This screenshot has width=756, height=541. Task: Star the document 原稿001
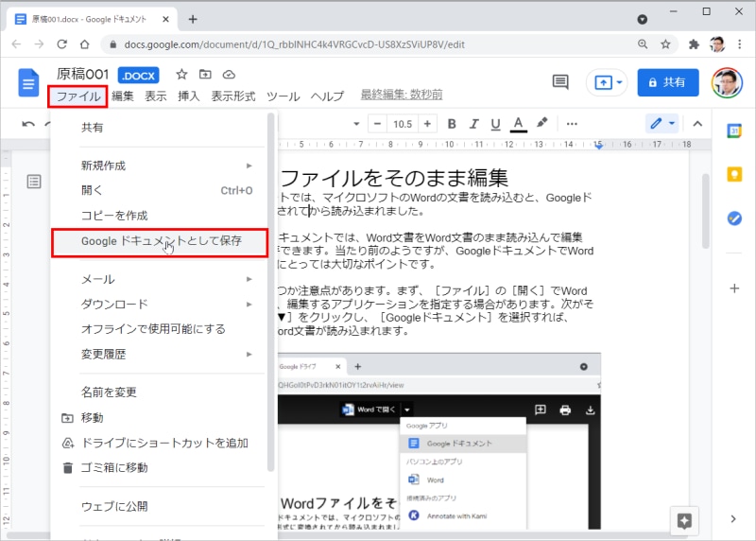click(x=181, y=75)
